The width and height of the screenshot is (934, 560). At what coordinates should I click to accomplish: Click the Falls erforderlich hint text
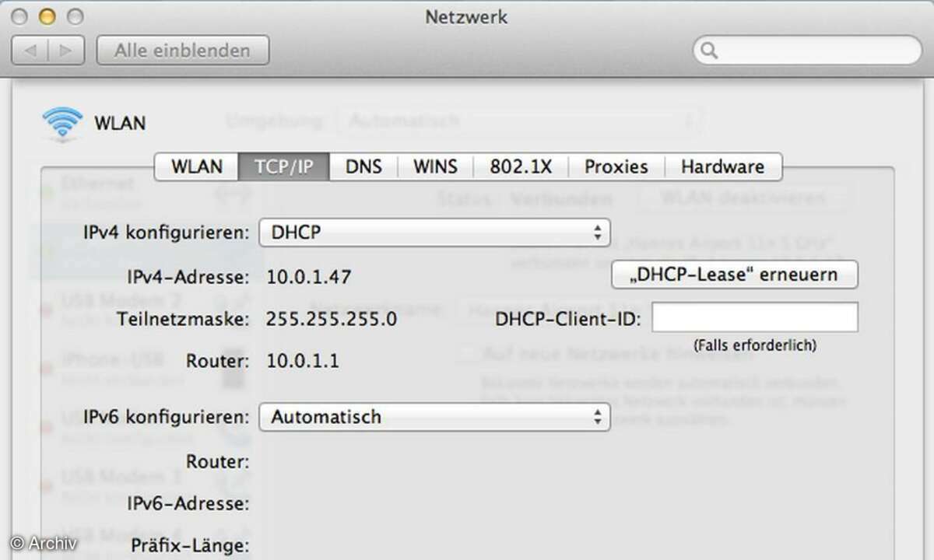pos(755,345)
